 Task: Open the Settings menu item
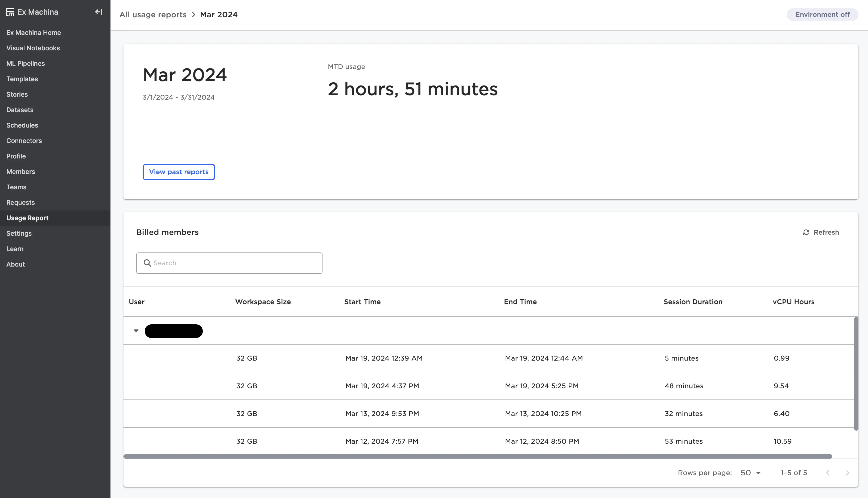tap(19, 233)
